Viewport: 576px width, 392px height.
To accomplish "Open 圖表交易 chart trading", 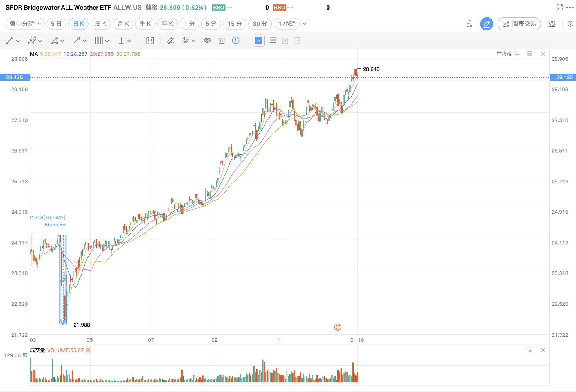I will 519,24.
